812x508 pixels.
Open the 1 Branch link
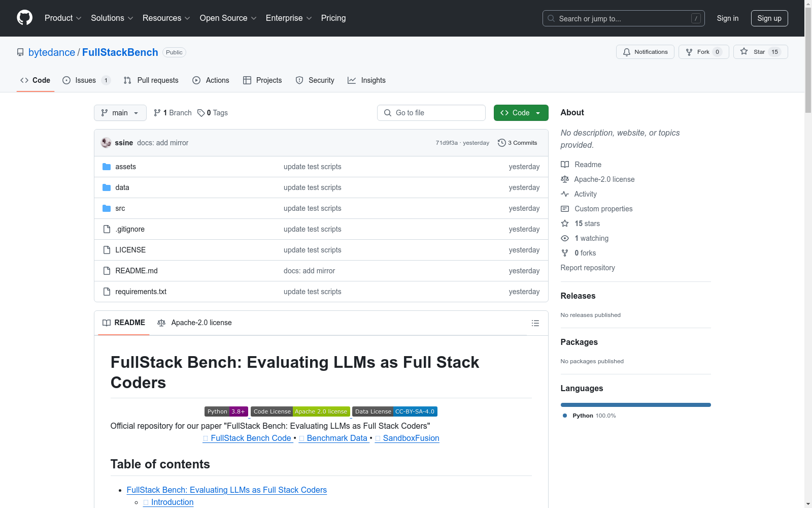[173, 113]
